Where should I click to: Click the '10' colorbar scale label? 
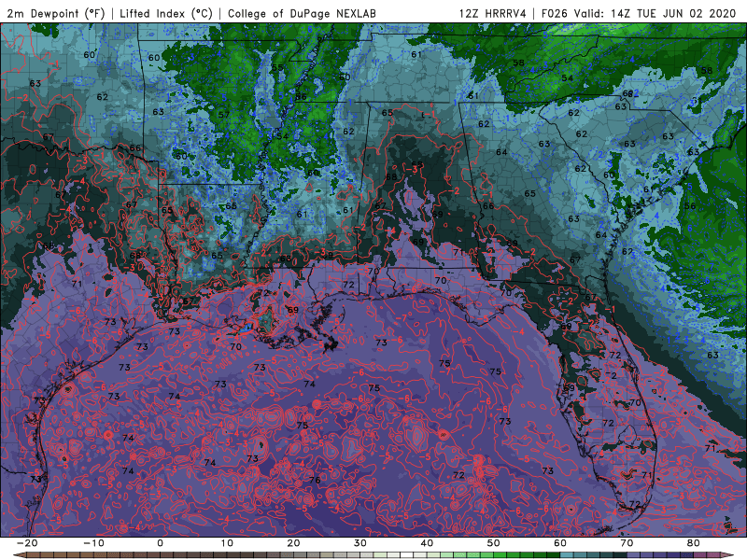(x=227, y=543)
